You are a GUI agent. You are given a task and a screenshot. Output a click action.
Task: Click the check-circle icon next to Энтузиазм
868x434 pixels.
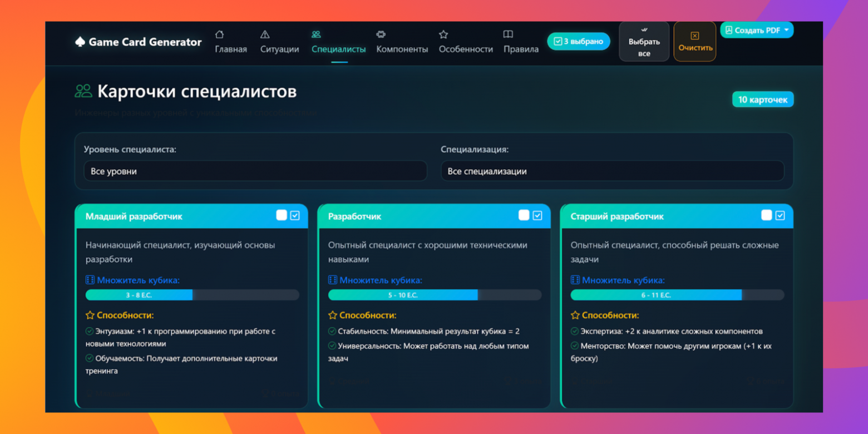pyautogui.click(x=89, y=331)
